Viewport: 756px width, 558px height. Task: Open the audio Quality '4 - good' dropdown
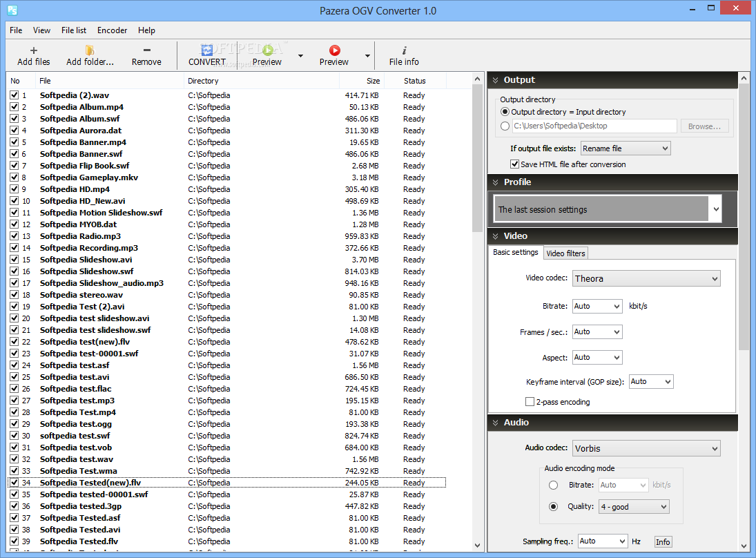[634, 507]
